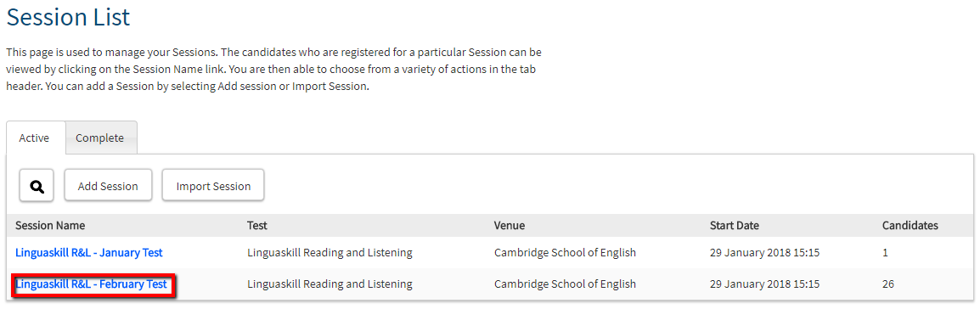Click the Test column header
Image resolution: width=980 pixels, height=309 pixels.
pyautogui.click(x=257, y=225)
